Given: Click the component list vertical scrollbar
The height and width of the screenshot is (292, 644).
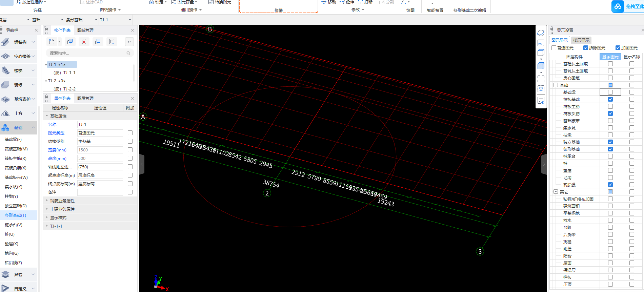Looking at the screenshot, I should point(134,73).
